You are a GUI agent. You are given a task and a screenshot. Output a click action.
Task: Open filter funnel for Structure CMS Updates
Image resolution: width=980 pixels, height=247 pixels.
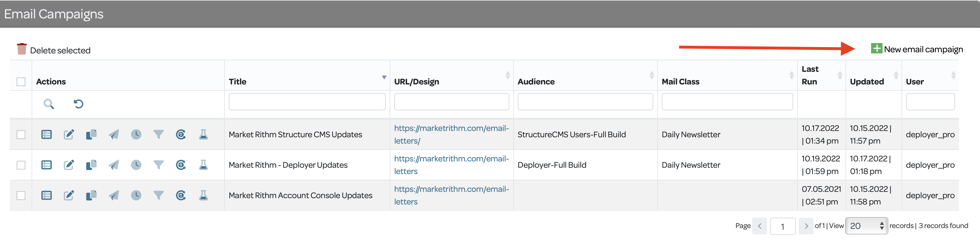(159, 134)
